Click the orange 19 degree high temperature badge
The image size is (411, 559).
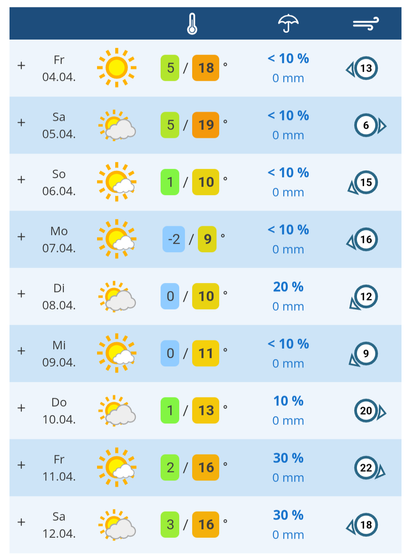(x=206, y=125)
